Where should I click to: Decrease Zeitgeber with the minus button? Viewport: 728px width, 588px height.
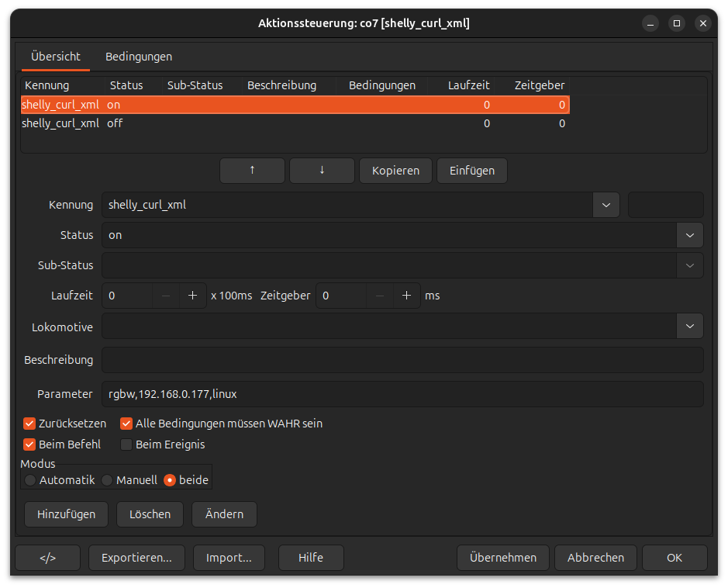(379, 296)
